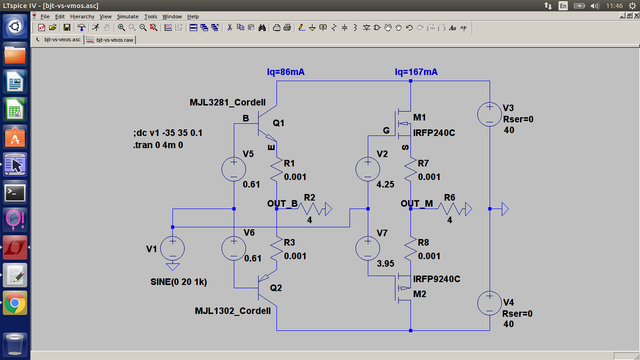Select the V3 supply source symbol

click(489, 114)
